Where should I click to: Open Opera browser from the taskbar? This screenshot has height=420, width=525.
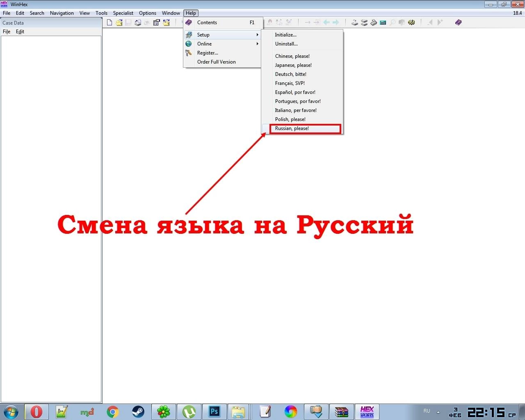[37, 411]
